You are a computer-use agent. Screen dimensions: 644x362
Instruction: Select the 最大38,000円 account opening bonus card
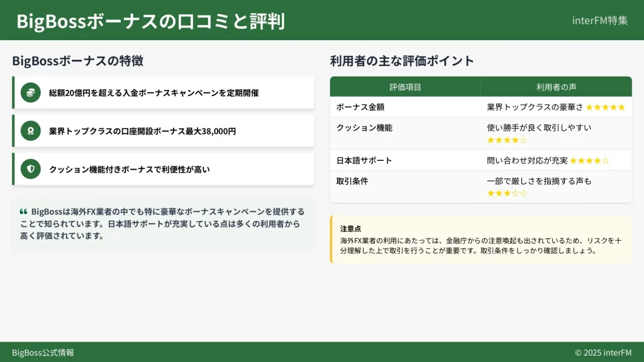[x=164, y=131]
